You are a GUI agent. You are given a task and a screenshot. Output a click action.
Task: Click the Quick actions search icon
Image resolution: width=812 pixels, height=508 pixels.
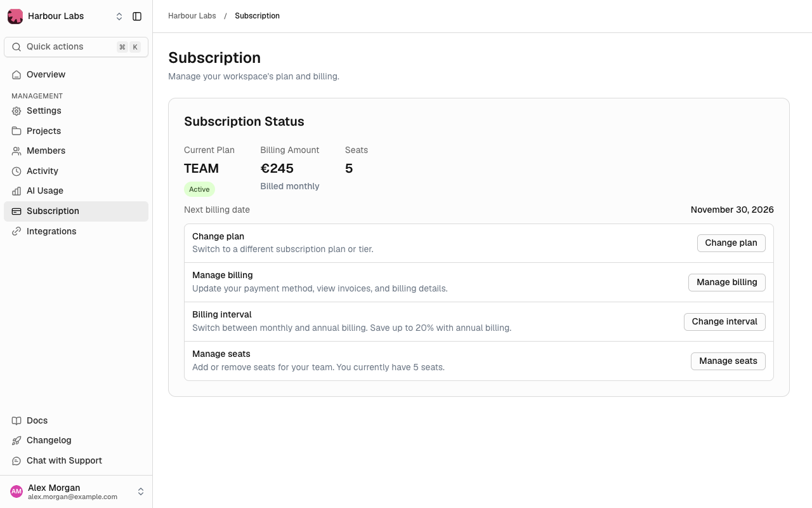point(16,47)
